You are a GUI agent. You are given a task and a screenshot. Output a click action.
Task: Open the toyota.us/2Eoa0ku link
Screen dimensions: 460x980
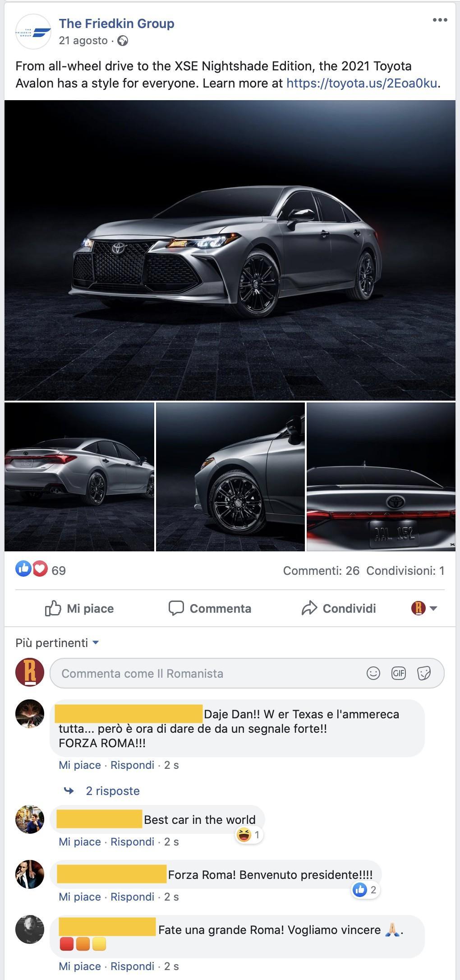362,83
